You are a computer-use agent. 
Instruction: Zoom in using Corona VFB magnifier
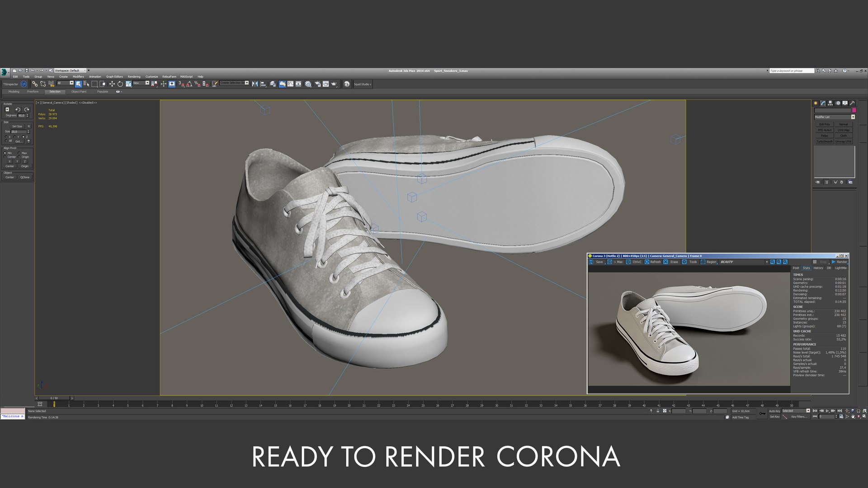click(x=772, y=262)
